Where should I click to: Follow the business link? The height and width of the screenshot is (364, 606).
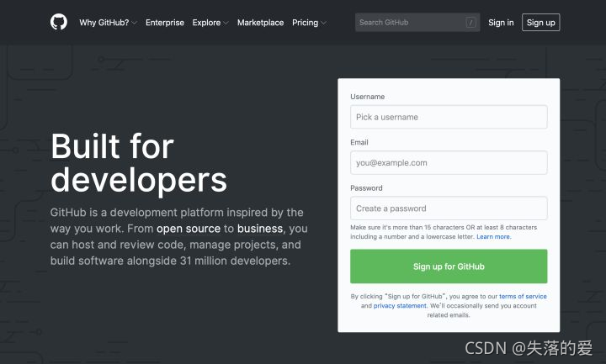point(260,229)
